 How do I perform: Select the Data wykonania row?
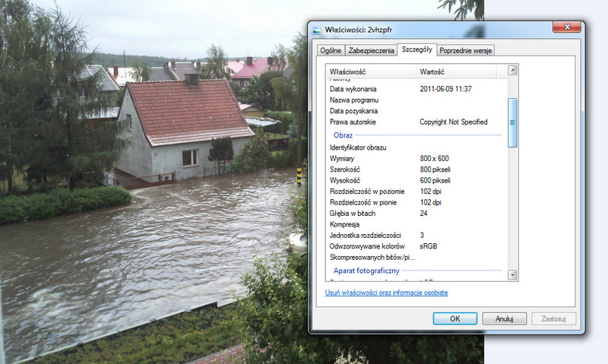click(416, 89)
